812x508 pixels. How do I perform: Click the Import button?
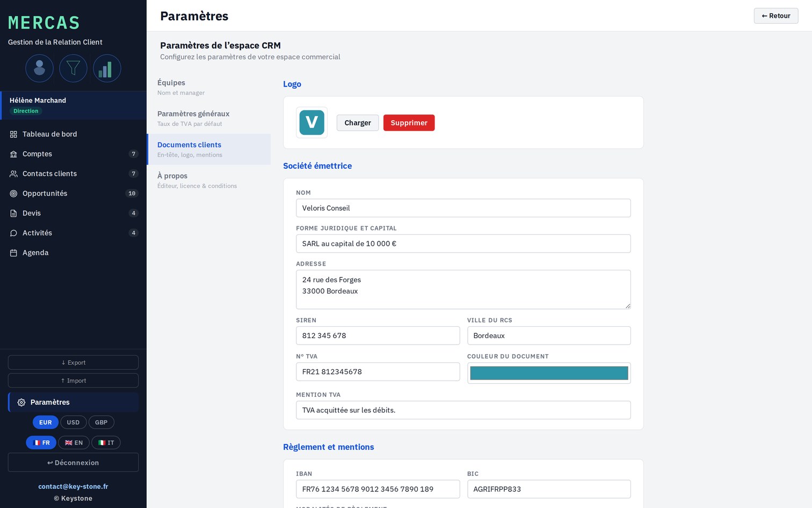point(73,381)
